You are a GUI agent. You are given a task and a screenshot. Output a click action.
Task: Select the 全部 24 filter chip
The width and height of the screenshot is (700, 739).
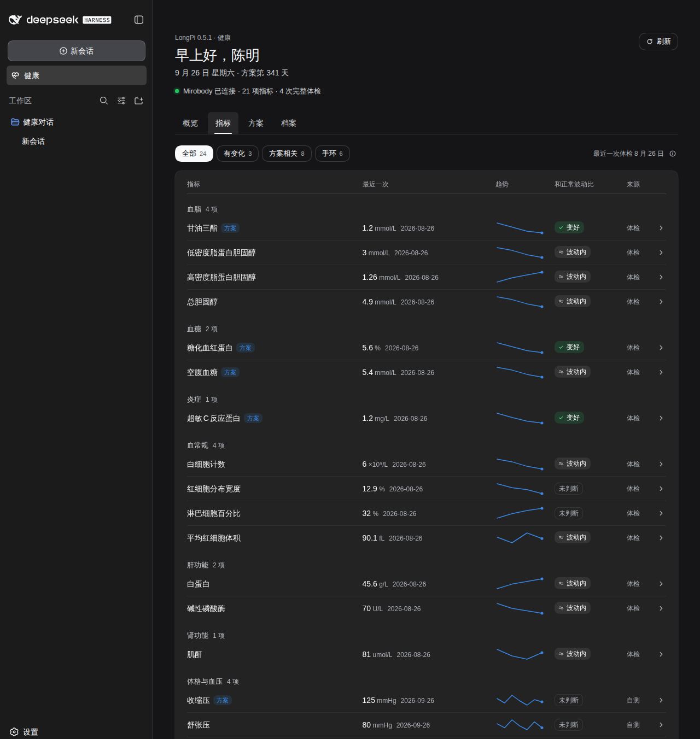click(194, 154)
